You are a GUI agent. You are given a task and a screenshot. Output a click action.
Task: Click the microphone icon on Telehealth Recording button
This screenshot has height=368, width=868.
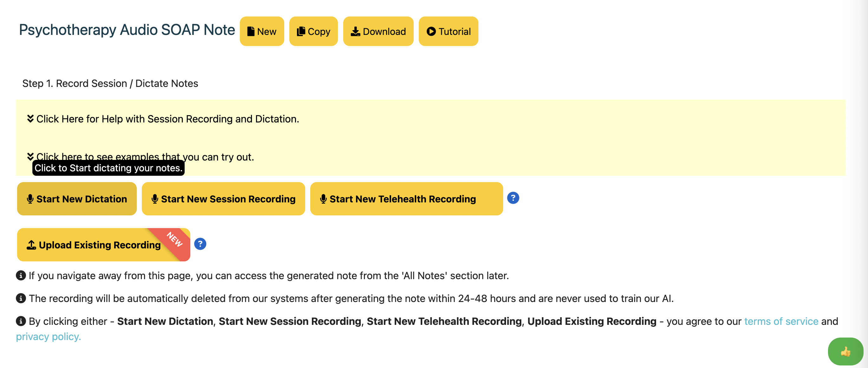(324, 199)
